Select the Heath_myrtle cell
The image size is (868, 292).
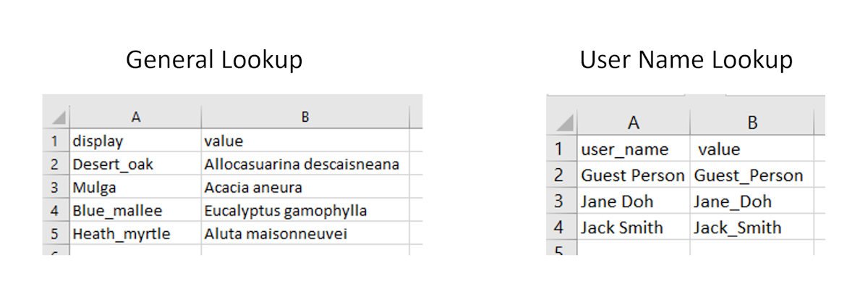[135, 234]
